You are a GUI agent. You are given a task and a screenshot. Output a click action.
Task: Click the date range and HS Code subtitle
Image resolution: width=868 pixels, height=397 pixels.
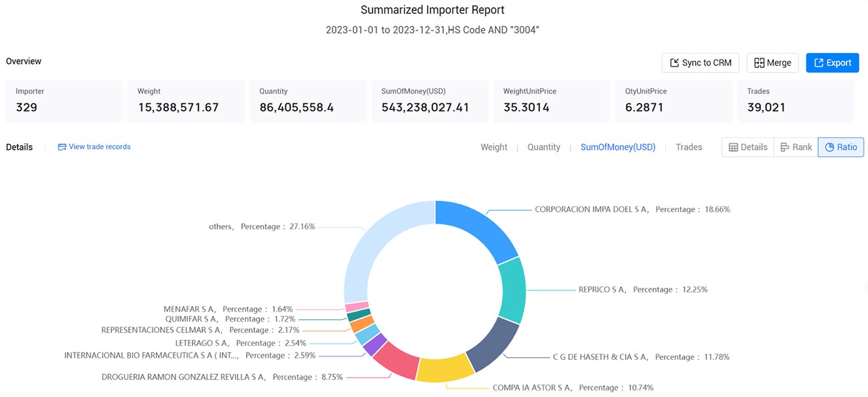pos(433,31)
